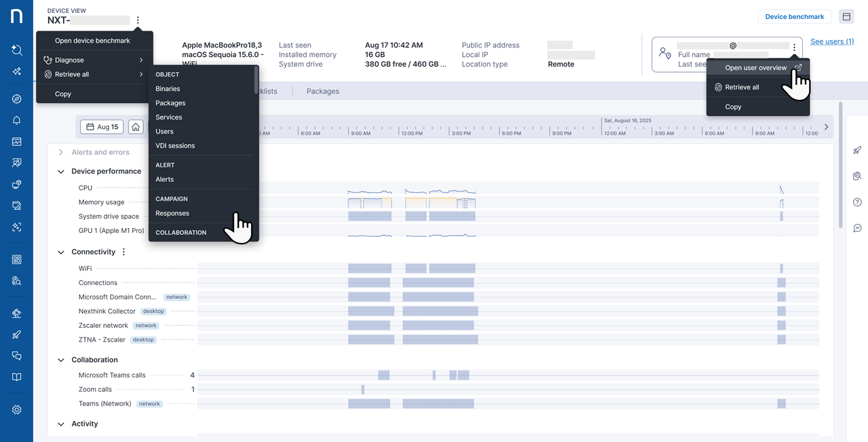Click the help question mark icon
868x442 pixels.
click(857, 202)
